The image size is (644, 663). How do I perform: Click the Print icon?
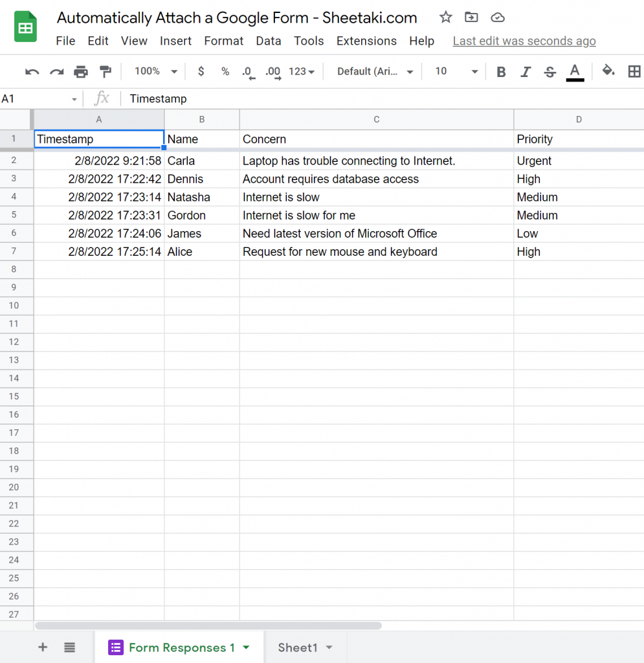click(x=81, y=71)
